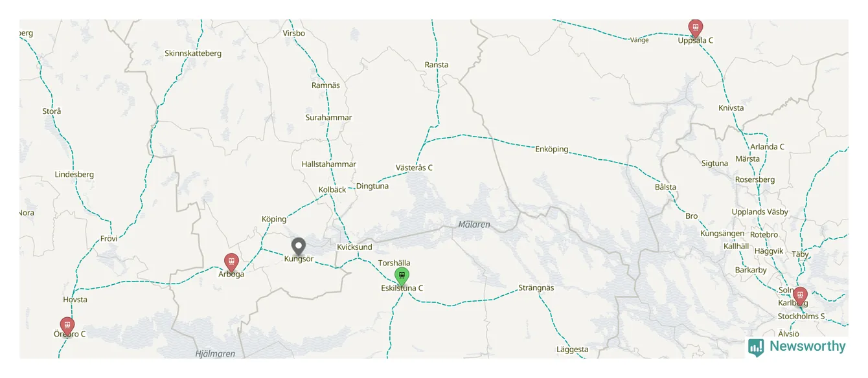Open the Newsworthy brand link
The height and width of the screenshot is (378, 868).
pyautogui.click(x=797, y=347)
